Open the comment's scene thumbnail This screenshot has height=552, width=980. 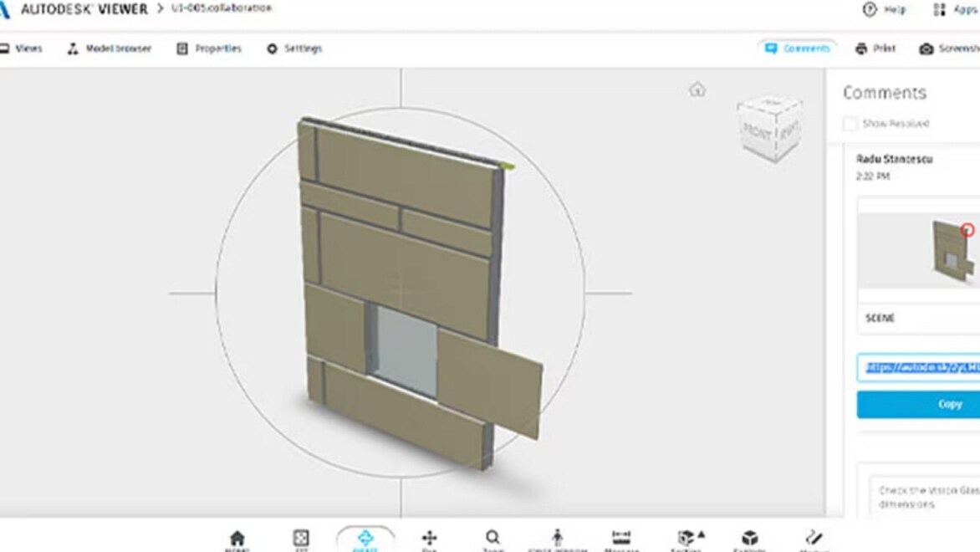[918, 252]
